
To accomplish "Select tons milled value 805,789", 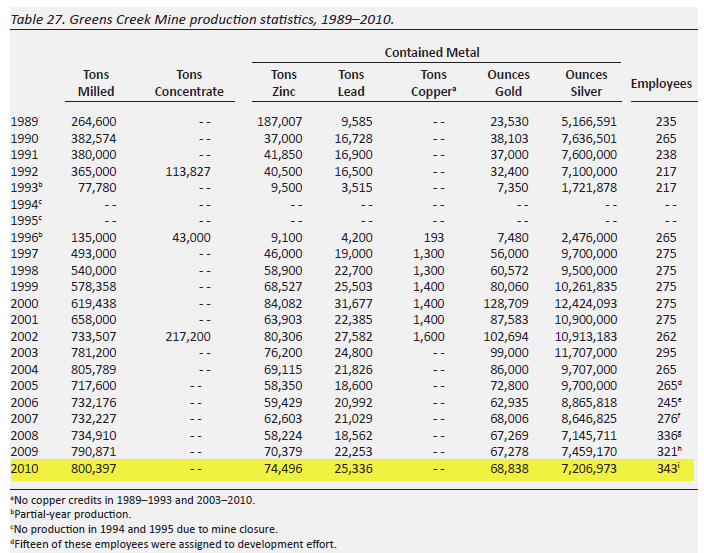I will pos(93,370).
